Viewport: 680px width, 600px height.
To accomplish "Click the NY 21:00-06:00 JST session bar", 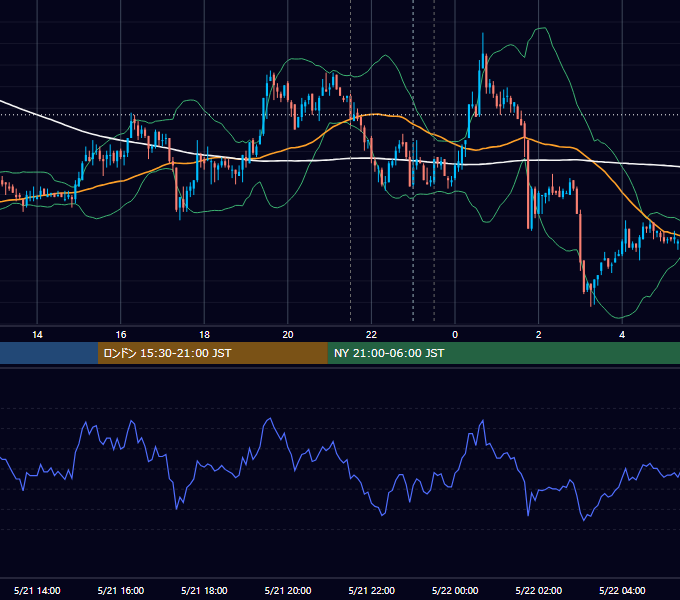I will 503,353.
